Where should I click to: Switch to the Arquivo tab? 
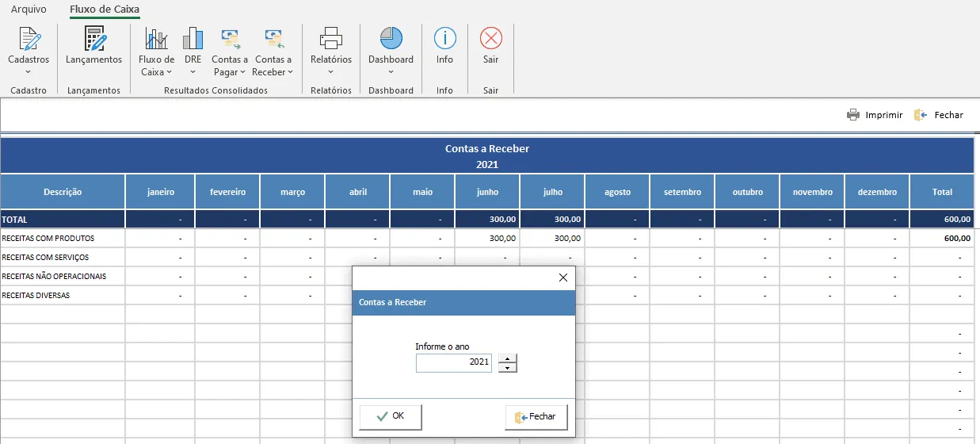[x=29, y=10]
